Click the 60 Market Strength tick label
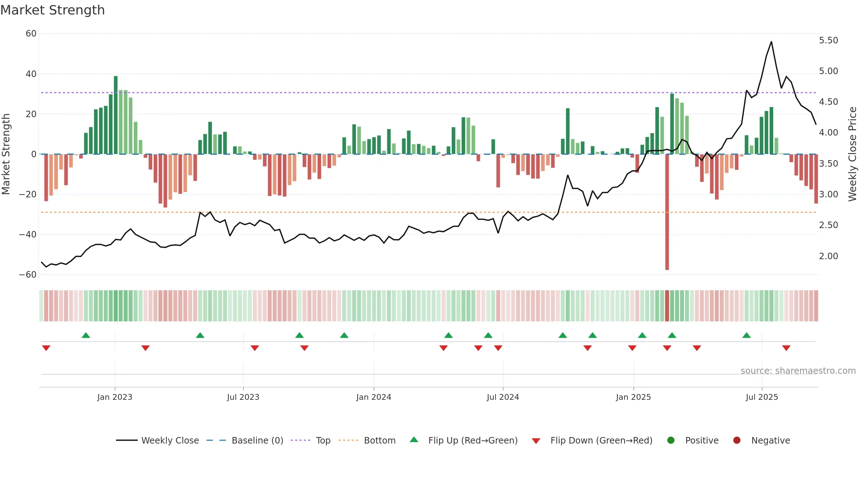The height and width of the screenshot is (488, 868). click(x=31, y=34)
